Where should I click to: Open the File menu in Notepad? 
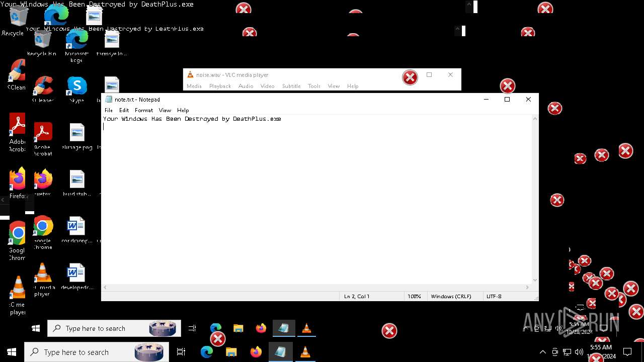(109, 110)
